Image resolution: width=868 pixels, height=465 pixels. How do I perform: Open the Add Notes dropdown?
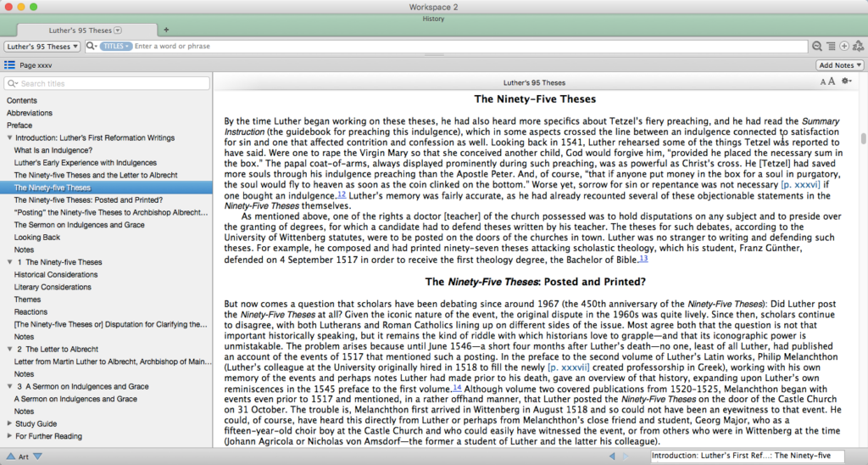[839, 65]
